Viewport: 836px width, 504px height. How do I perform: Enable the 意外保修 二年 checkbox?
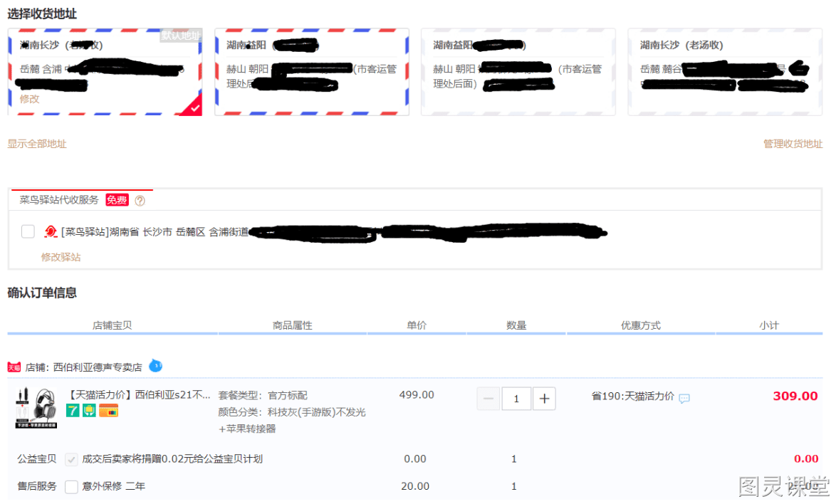(x=71, y=486)
